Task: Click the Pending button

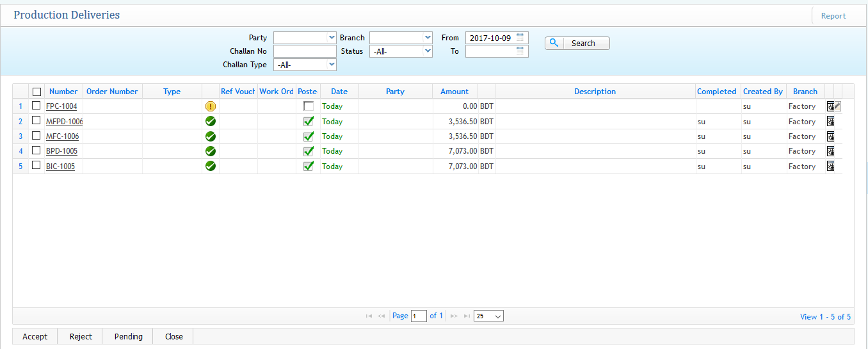Action: point(129,336)
